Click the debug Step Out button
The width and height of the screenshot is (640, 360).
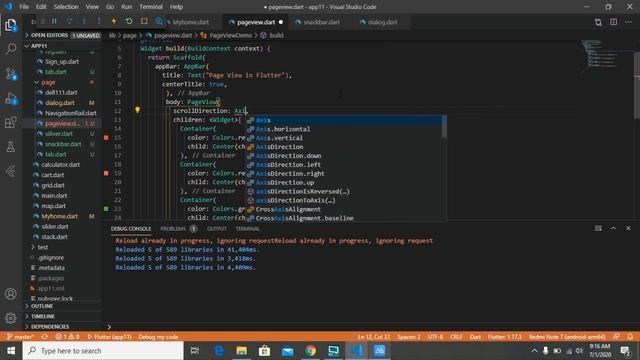pyautogui.click(x=99, y=21)
